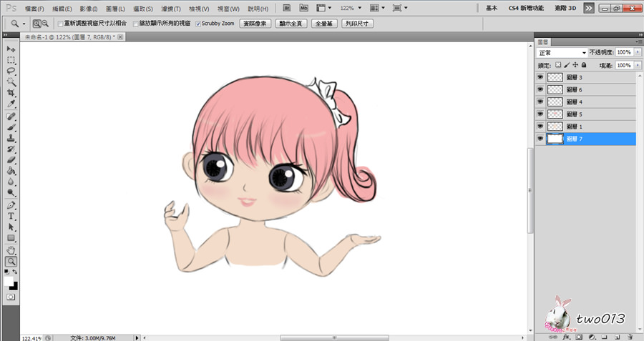Expand the 不透明度 opacity slider arrow
This screenshot has width=644, height=341.
(x=637, y=53)
